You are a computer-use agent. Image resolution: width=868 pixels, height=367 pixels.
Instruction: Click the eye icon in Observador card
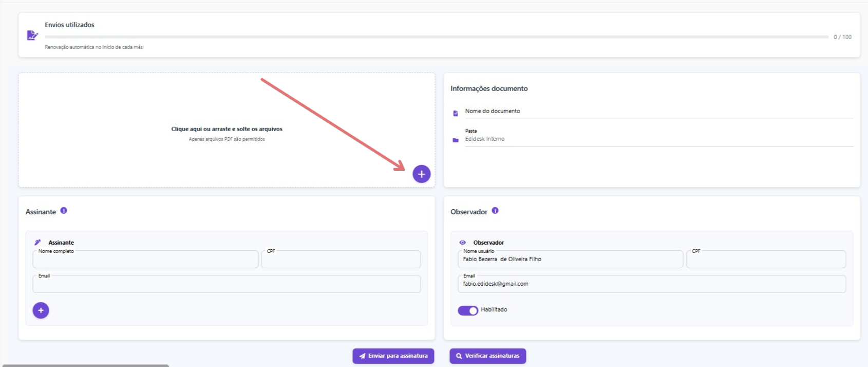tap(462, 243)
